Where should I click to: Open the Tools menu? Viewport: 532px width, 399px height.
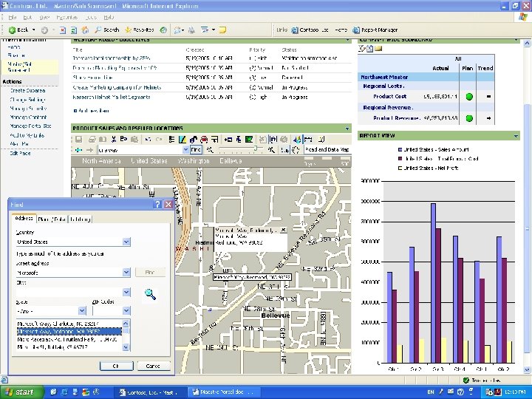click(91, 17)
